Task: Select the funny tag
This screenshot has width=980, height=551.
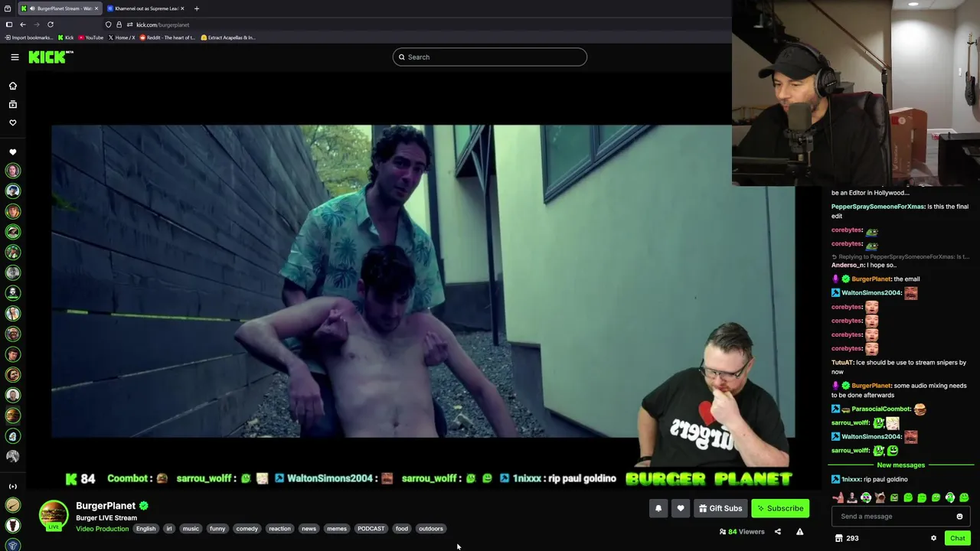Action: 217,529
